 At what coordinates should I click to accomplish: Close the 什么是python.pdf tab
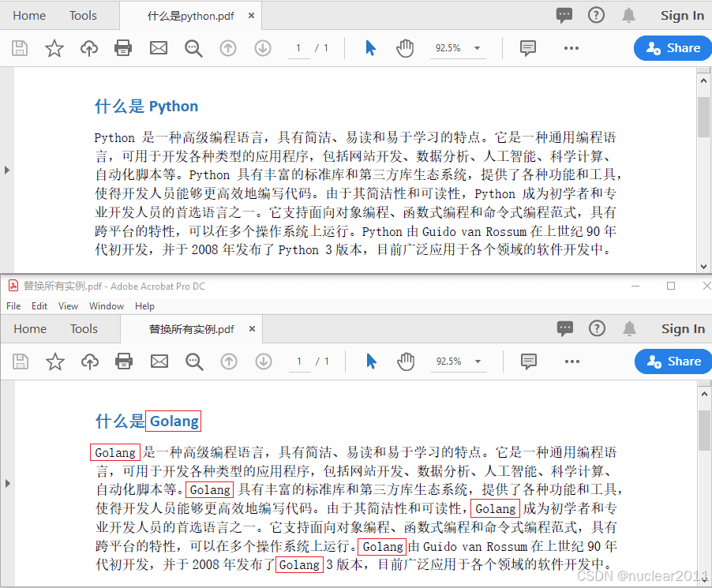point(251,16)
